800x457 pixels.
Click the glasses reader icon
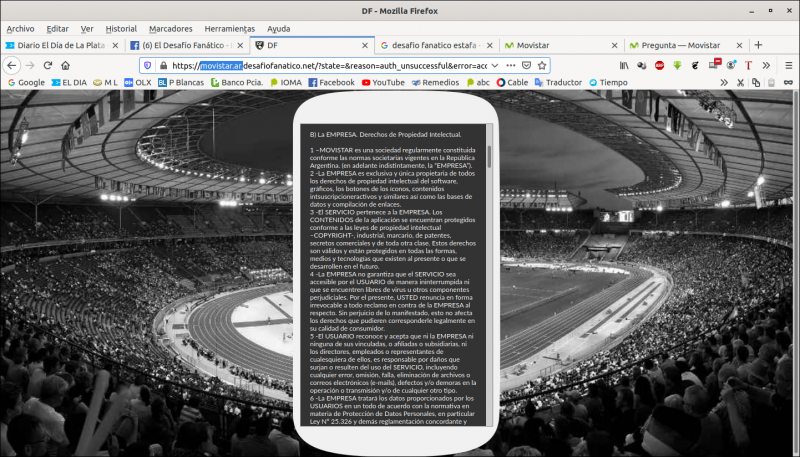(788, 82)
